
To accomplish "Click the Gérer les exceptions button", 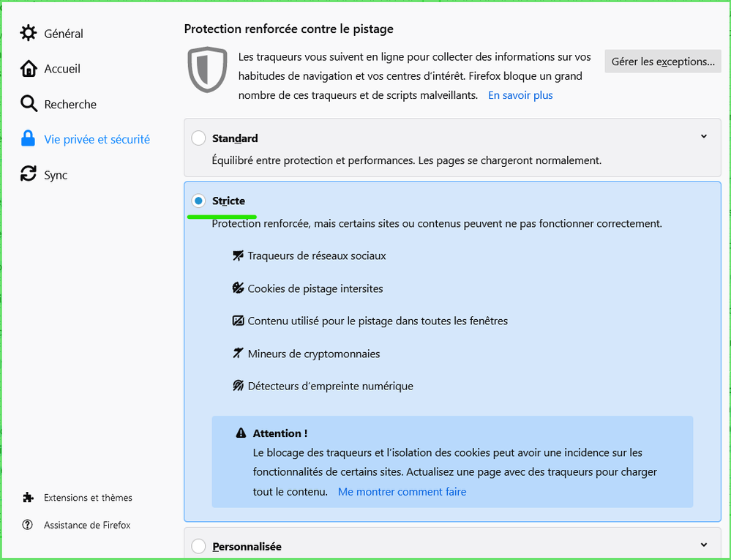I will [x=663, y=61].
